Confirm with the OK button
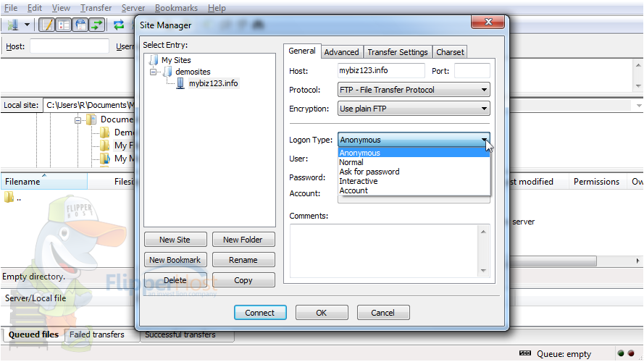Image resolution: width=644 pixels, height=362 pixels. point(322,313)
